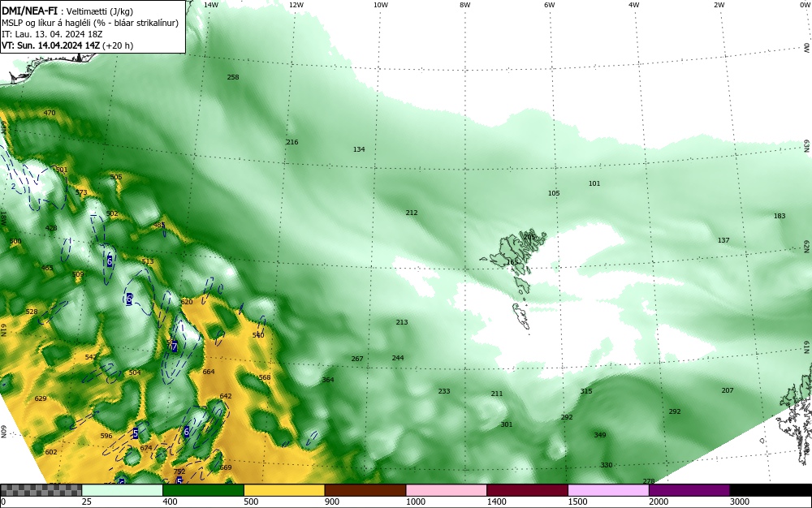Choose the brown 900–1000 legend swatch
The width and height of the screenshot is (812, 508).
pyautogui.click(x=365, y=490)
